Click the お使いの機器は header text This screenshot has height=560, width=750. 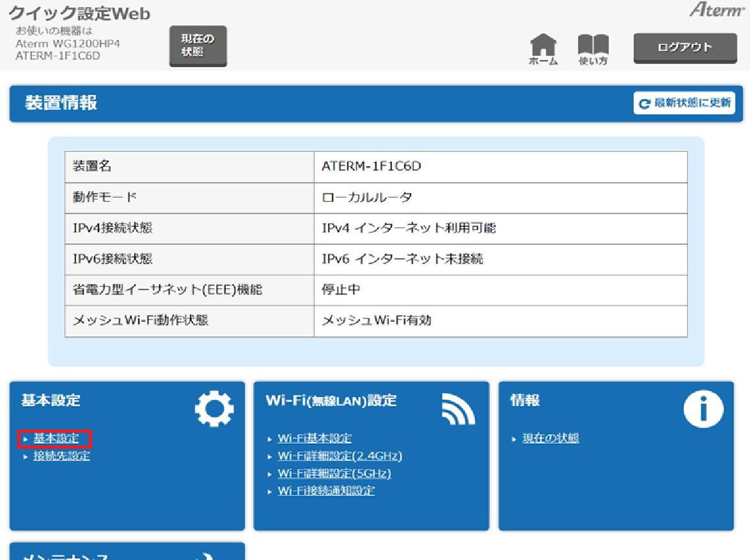tap(54, 31)
